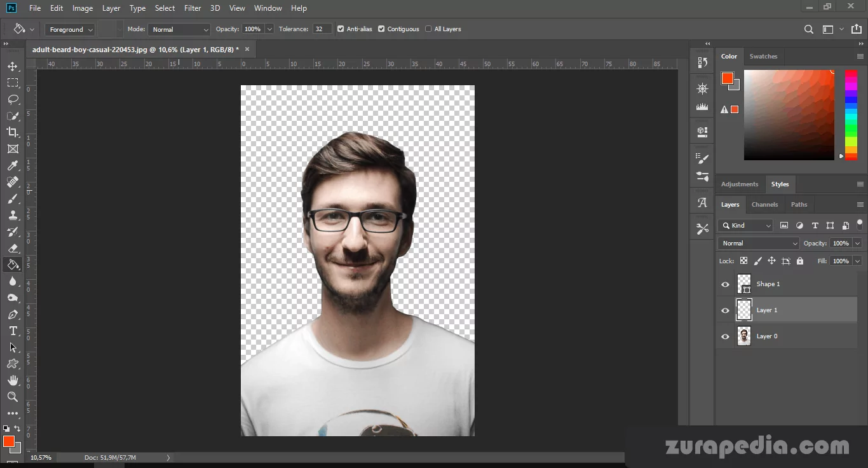868x468 pixels.
Task: Select the Move tool
Action: point(13,67)
